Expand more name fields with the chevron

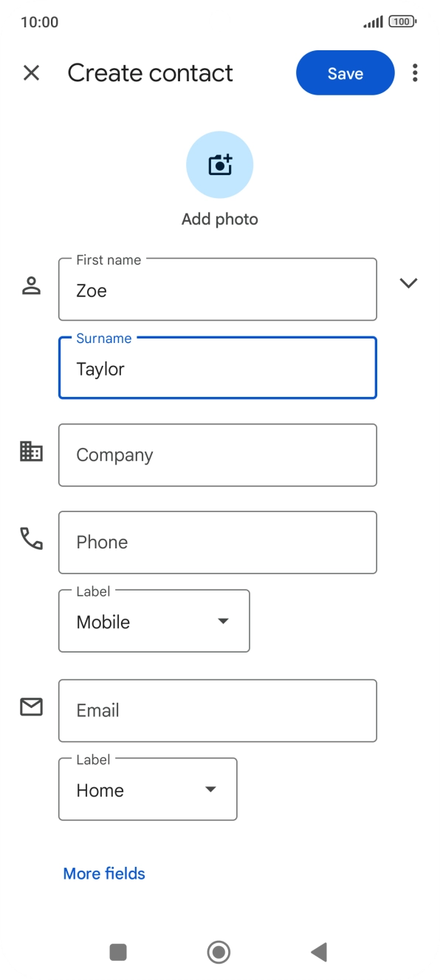click(408, 282)
